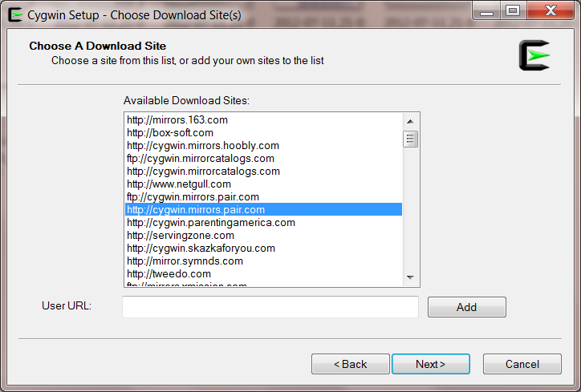The image size is (581, 392).
Task: Choose http://cygwin.parentingamerica.com mirror
Action: (x=263, y=223)
